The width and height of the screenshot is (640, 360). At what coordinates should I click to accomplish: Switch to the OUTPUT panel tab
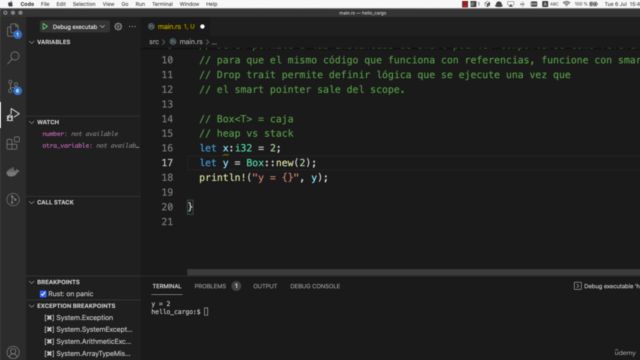point(265,286)
